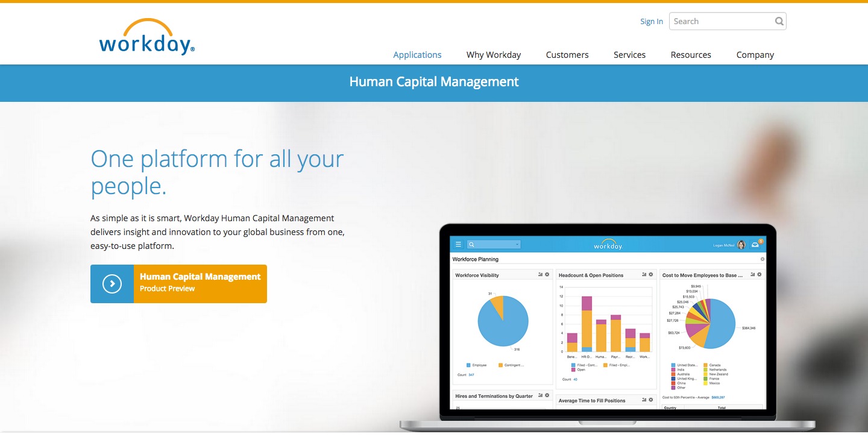This screenshot has height=437, width=868.
Task: Click the Sign In link
Action: pyautogui.click(x=652, y=22)
